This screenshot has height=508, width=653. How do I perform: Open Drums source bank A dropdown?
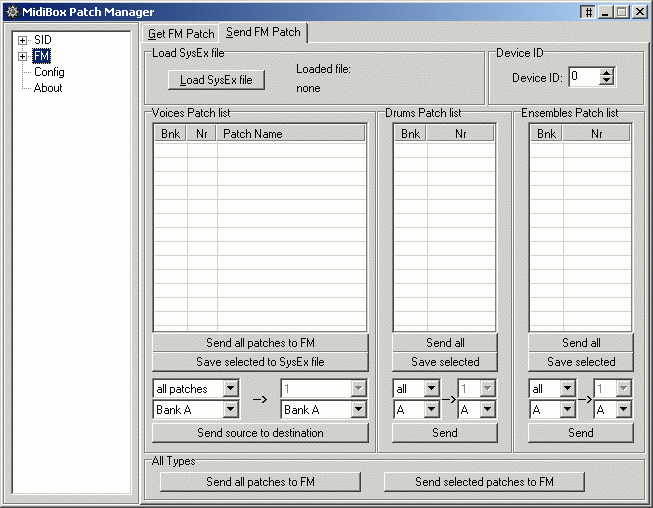431,410
